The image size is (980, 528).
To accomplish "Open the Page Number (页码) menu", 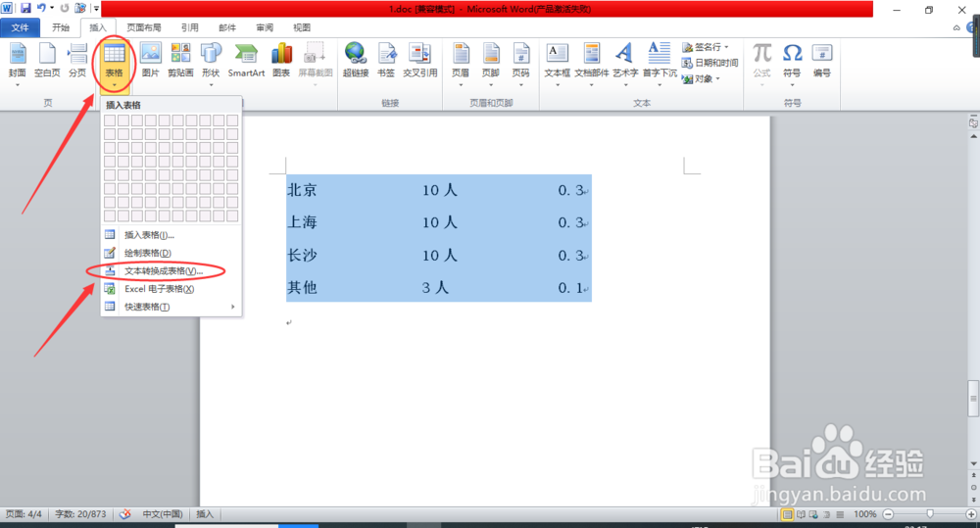I will tap(520, 63).
